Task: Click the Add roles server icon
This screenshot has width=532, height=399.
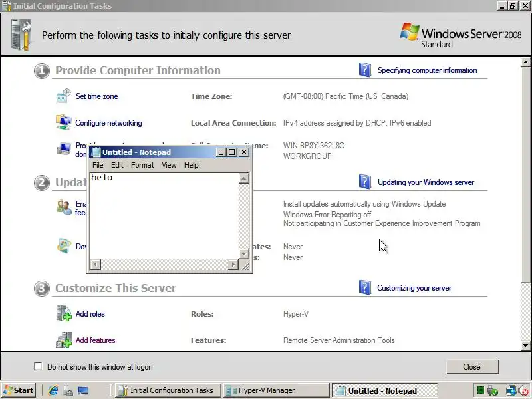Action: [63, 313]
